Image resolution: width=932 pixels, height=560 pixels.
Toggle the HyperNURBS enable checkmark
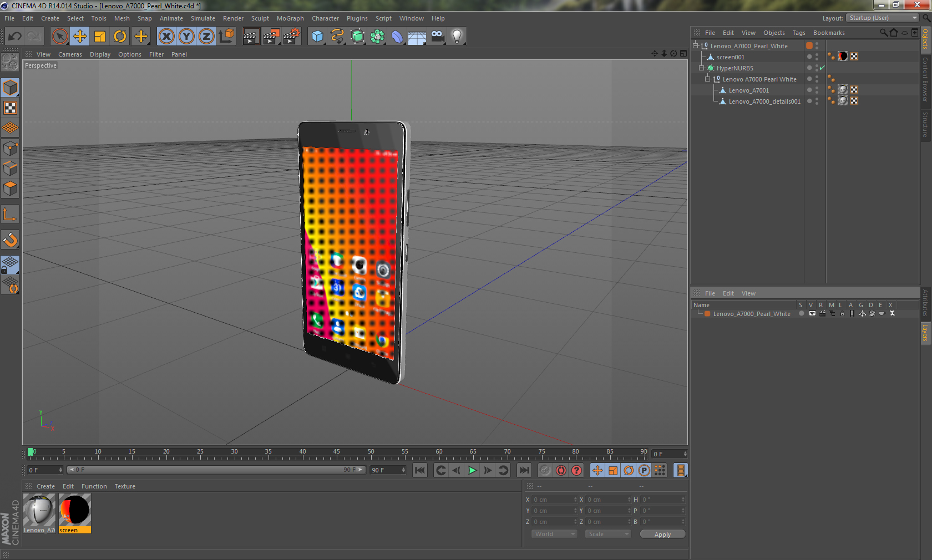coord(822,68)
